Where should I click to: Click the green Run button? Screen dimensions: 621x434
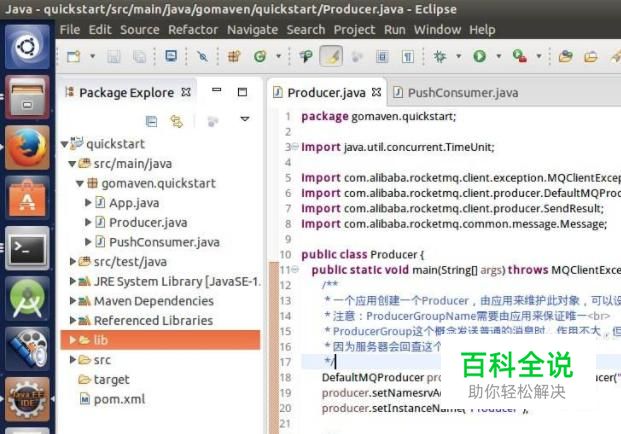(479, 56)
